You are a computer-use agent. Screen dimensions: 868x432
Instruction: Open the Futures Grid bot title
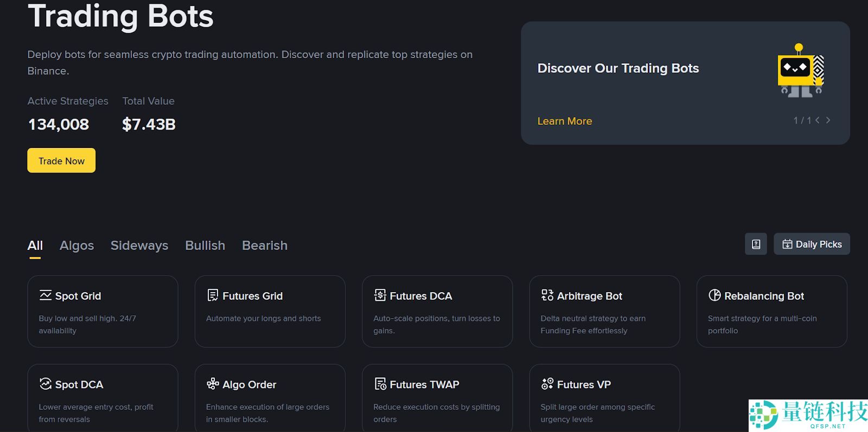click(x=252, y=296)
